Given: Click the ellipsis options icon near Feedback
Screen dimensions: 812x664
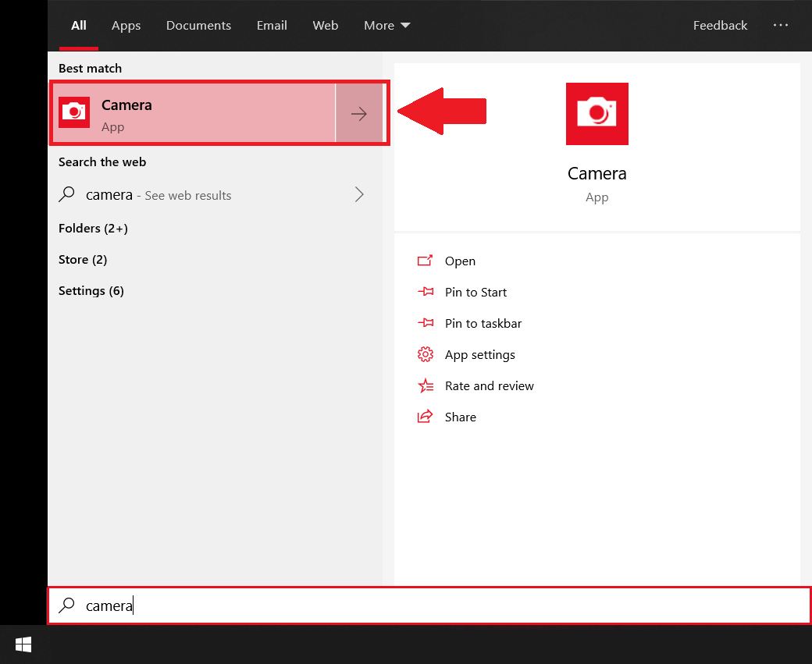Looking at the screenshot, I should 781,25.
